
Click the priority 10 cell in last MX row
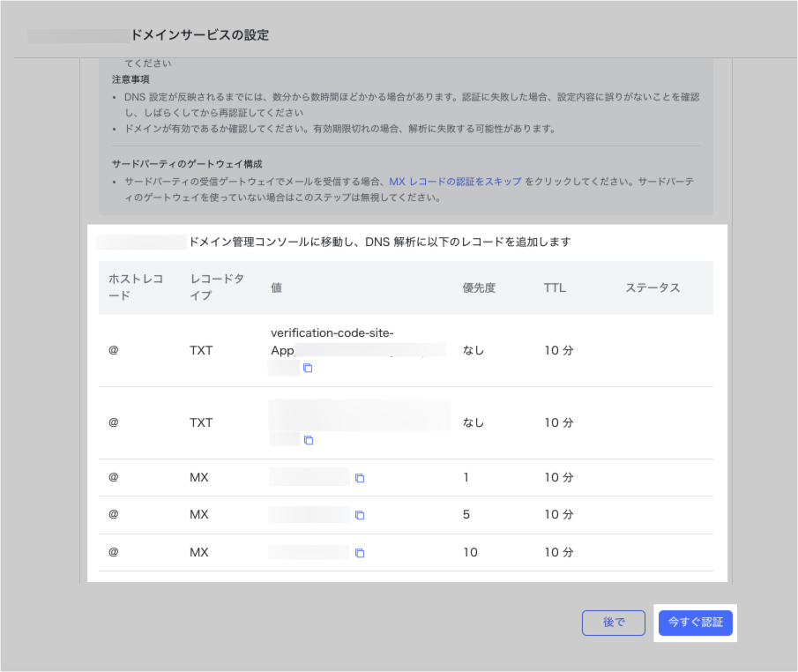(x=470, y=552)
